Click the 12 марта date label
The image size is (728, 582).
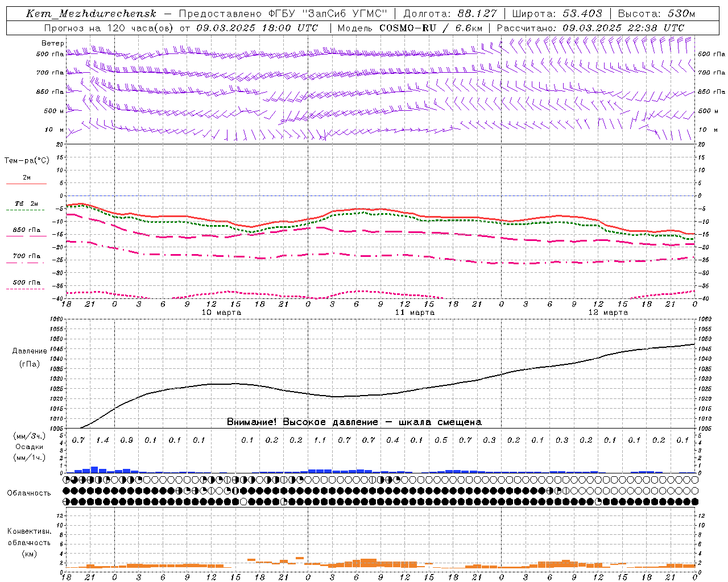tap(608, 313)
